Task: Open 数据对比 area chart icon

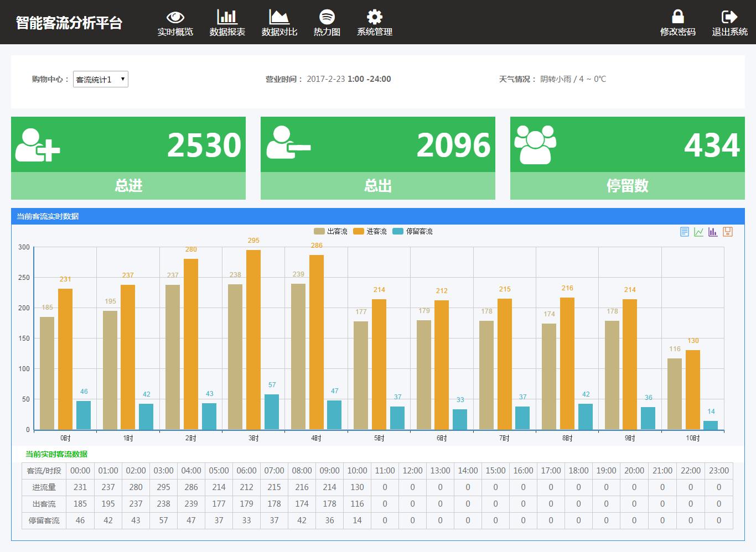Action: pyautogui.click(x=279, y=17)
